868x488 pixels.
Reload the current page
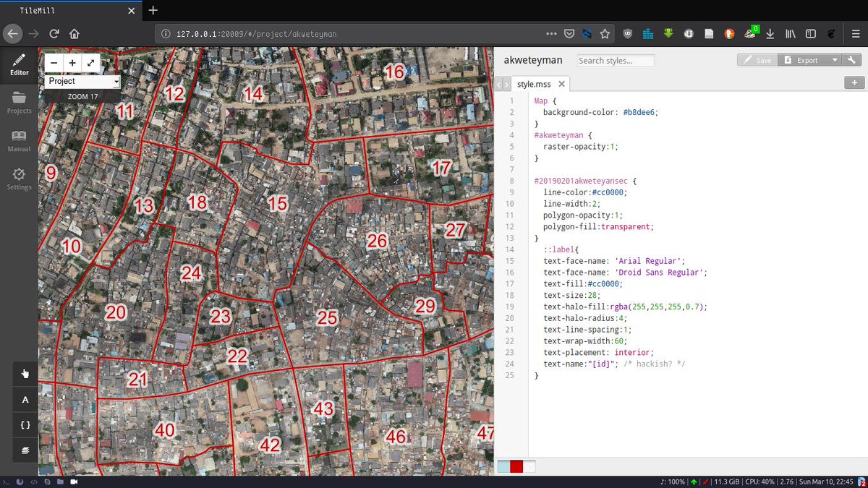pos(54,33)
